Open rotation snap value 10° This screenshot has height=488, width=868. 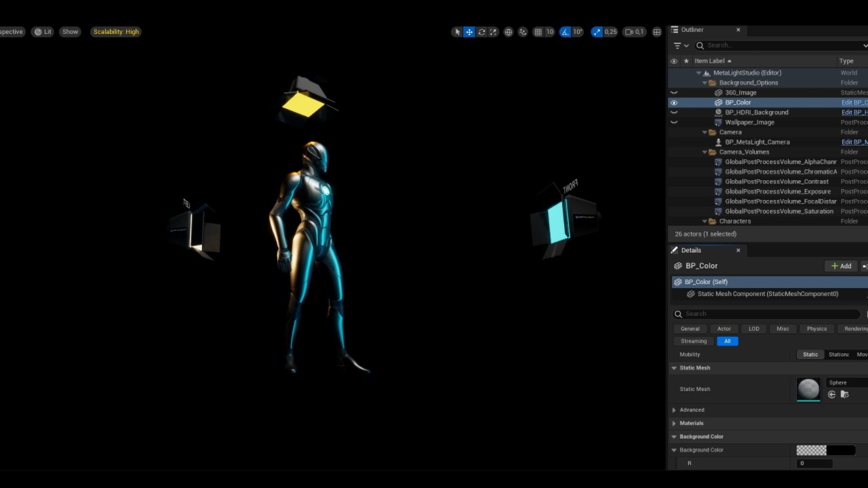click(577, 32)
